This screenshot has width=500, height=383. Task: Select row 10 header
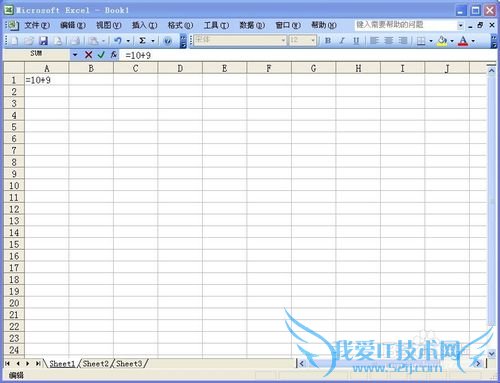(x=14, y=185)
